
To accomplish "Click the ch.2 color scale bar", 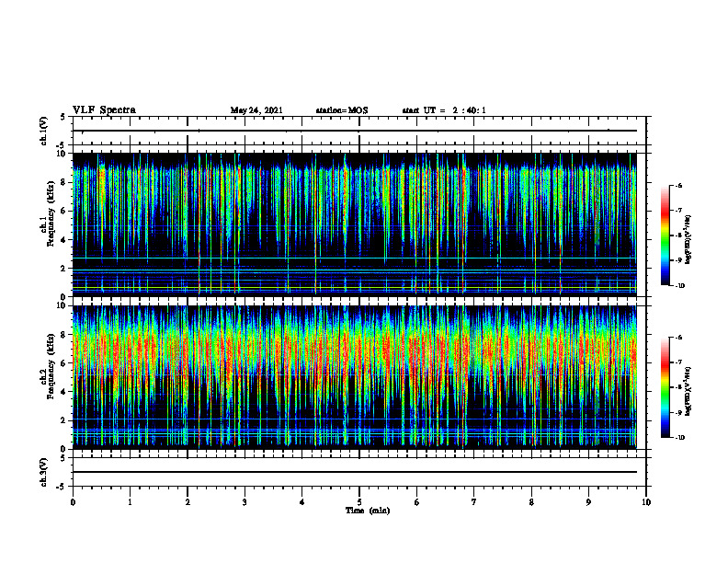I will [665, 387].
